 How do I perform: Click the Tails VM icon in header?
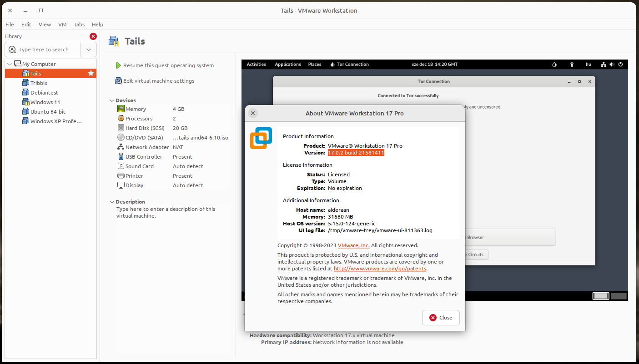[114, 41]
